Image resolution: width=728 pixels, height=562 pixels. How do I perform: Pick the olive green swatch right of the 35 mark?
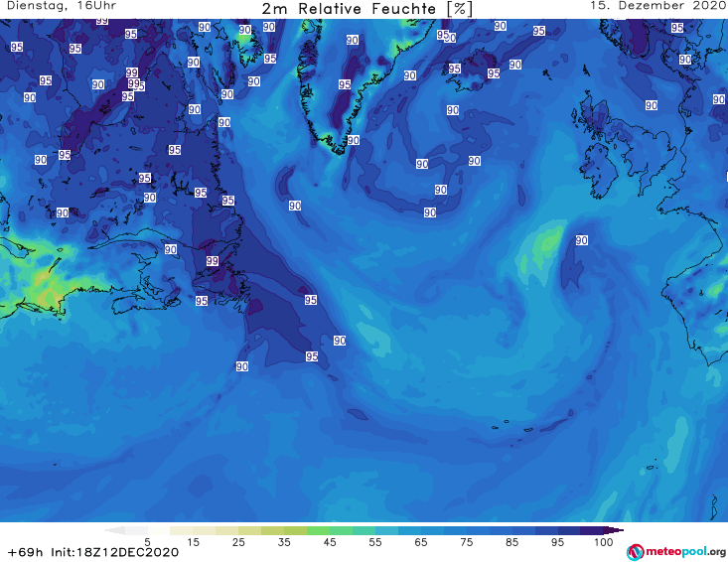coord(295,530)
